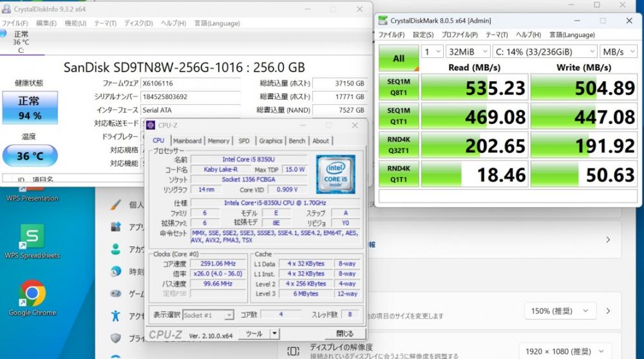Click the 7527 GB NAND writes value

[339, 110]
